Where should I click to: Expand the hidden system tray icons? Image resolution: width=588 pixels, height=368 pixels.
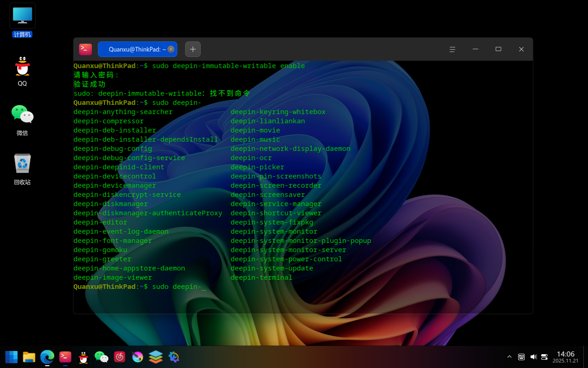[509, 357]
